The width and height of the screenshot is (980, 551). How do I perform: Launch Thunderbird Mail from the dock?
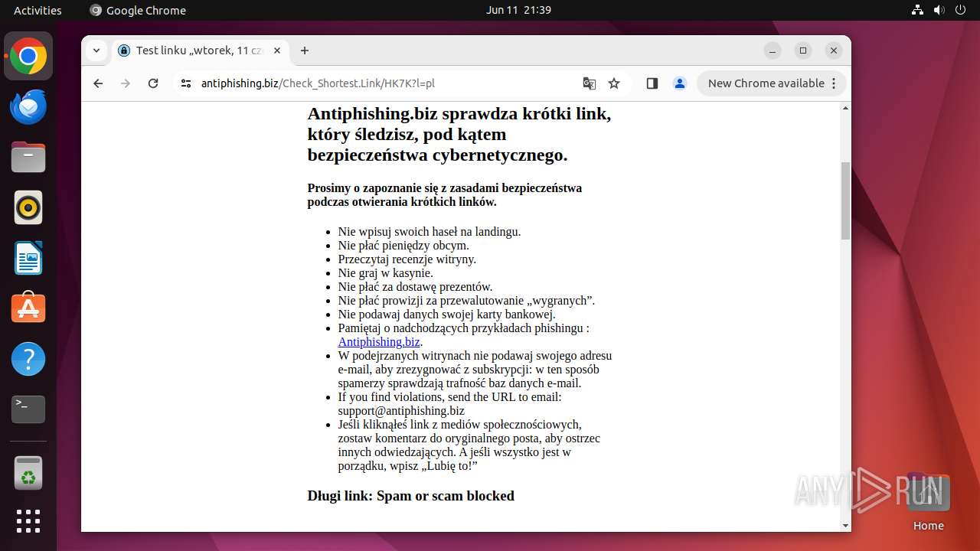click(28, 107)
